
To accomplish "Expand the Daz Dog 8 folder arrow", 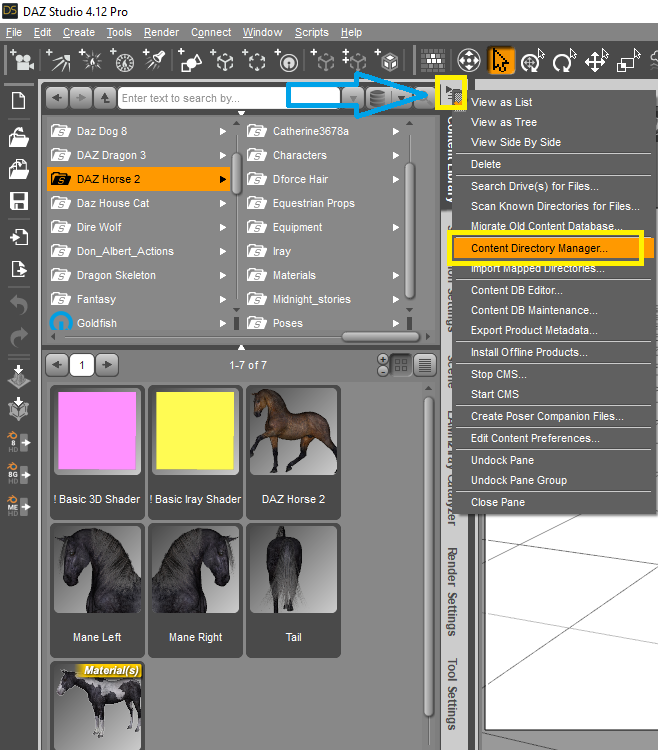I will coord(222,131).
